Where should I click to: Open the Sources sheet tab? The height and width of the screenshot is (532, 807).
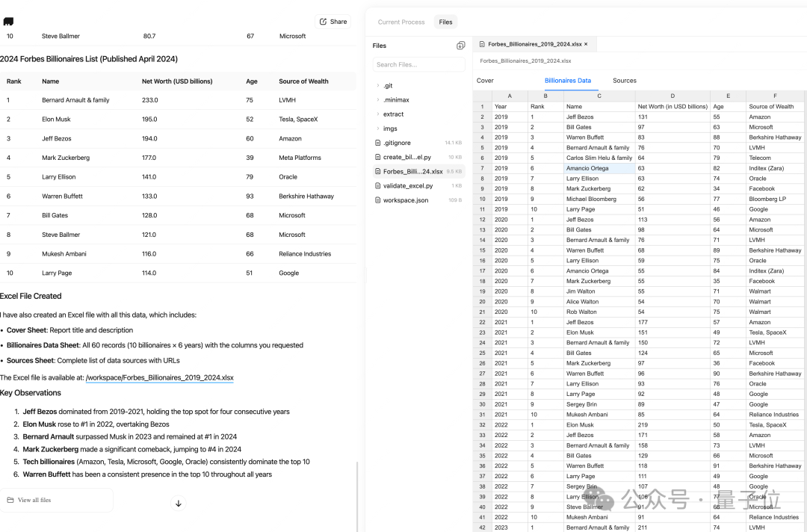624,81
